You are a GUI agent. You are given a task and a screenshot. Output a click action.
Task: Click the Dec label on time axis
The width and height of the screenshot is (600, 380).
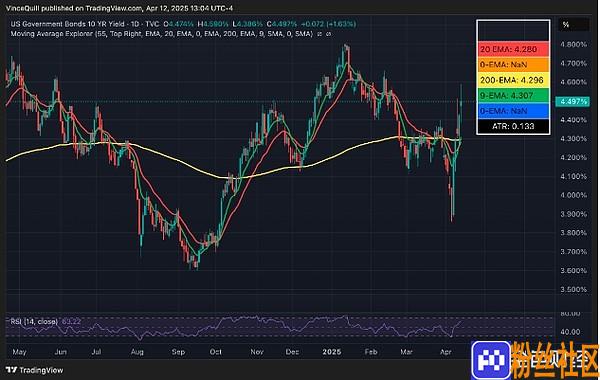click(292, 352)
